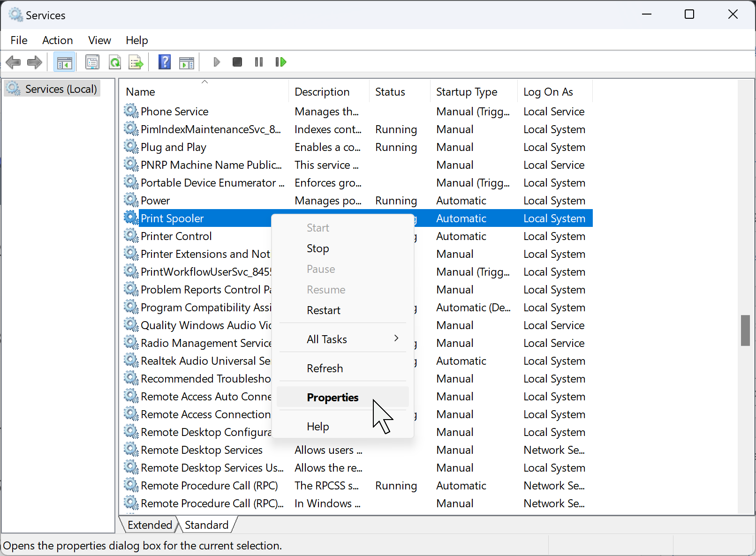This screenshot has height=556, width=756.
Task: Click the gear icon beside Print Spooler
Action: click(x=131, y=218)
